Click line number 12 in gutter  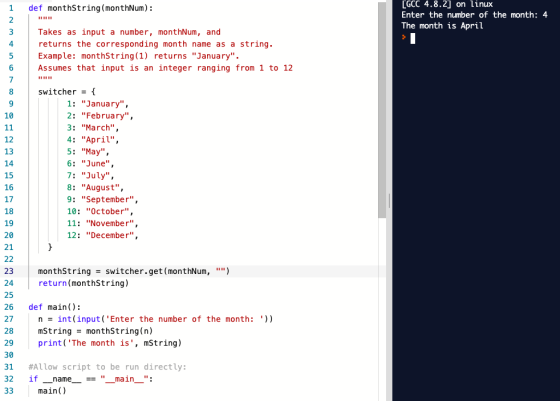coord(9,140)
